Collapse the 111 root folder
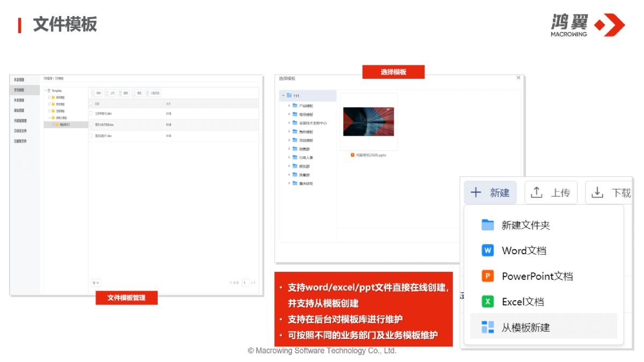The width and height of the screenshot is (644, 362). (x=283, y=95)
